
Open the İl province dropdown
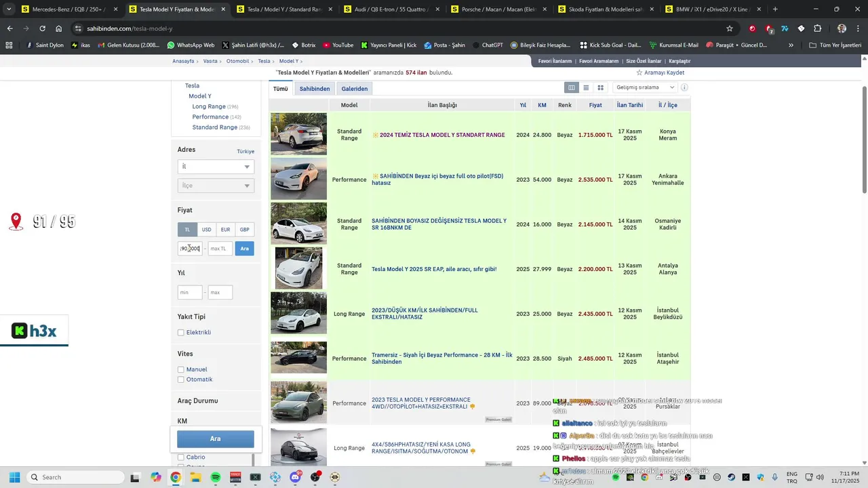click(216, 167)
